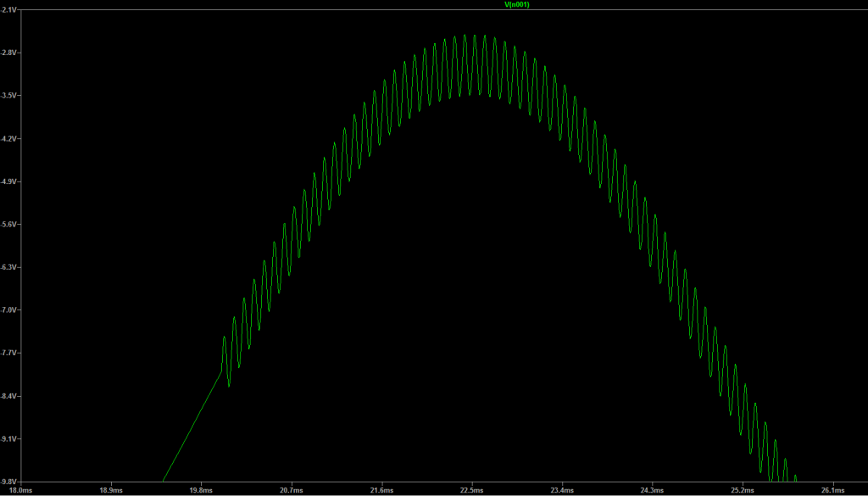Click the -9.1V label on the Y axis
Viewport: 868px width, 496px height.
[9, 439]
